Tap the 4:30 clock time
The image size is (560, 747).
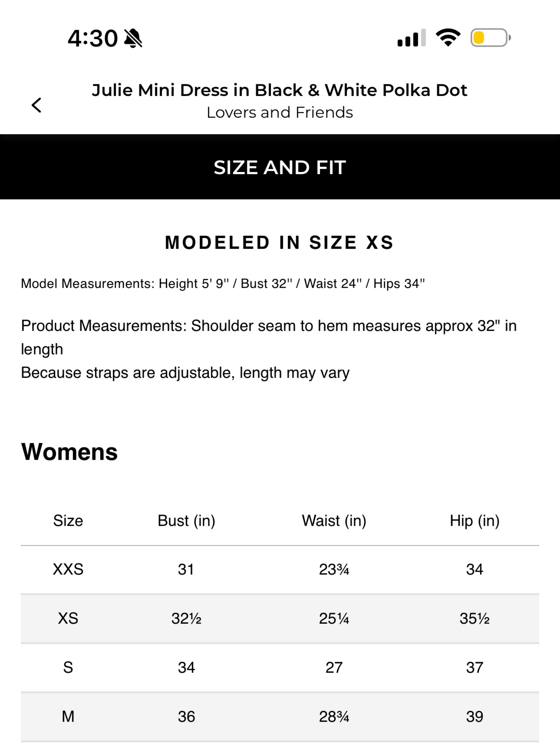click(92, 38)
